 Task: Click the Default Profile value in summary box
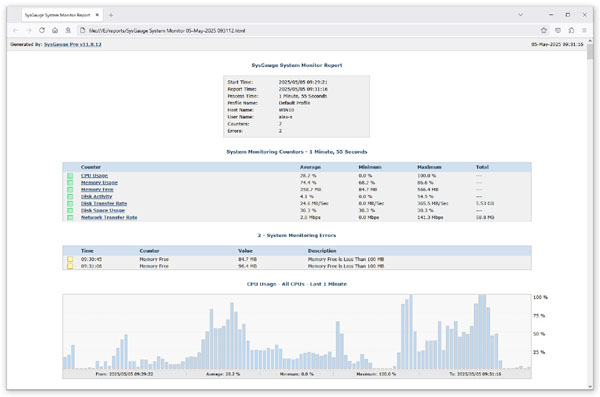point(294,103)
